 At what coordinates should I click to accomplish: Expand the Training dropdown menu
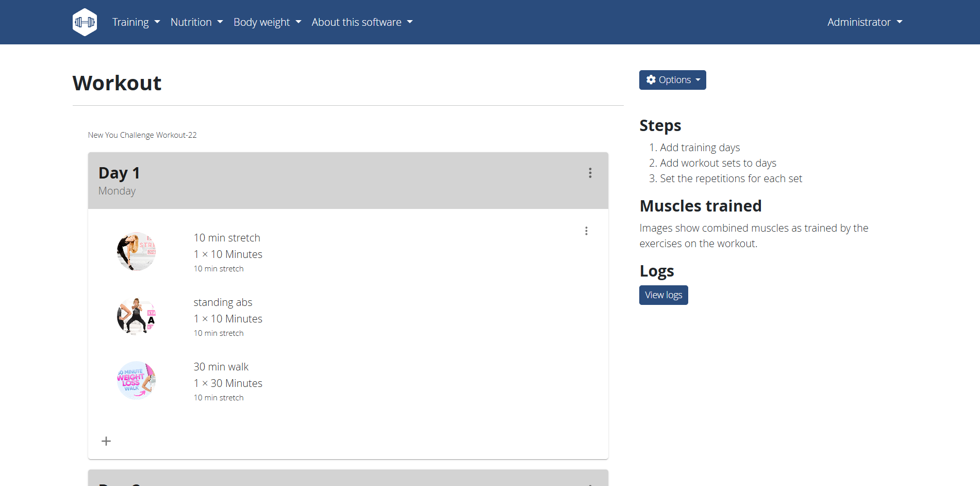pos(136,22)
